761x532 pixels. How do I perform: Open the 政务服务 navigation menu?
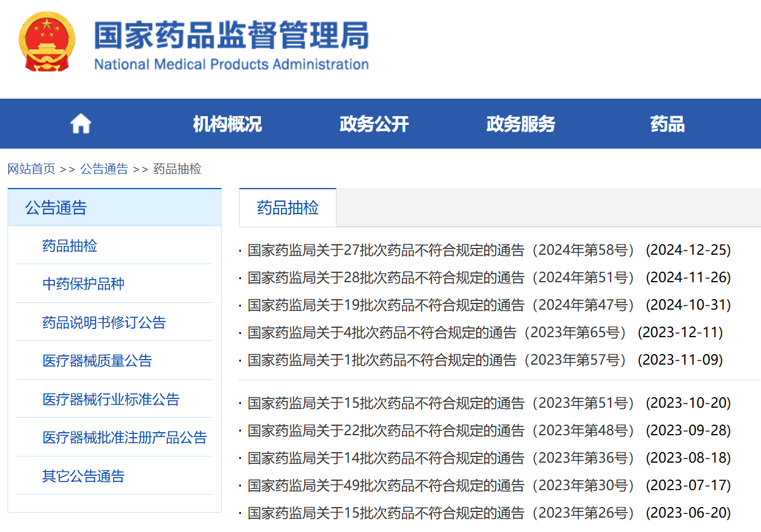pyautogui.click(x=521, y=124)
